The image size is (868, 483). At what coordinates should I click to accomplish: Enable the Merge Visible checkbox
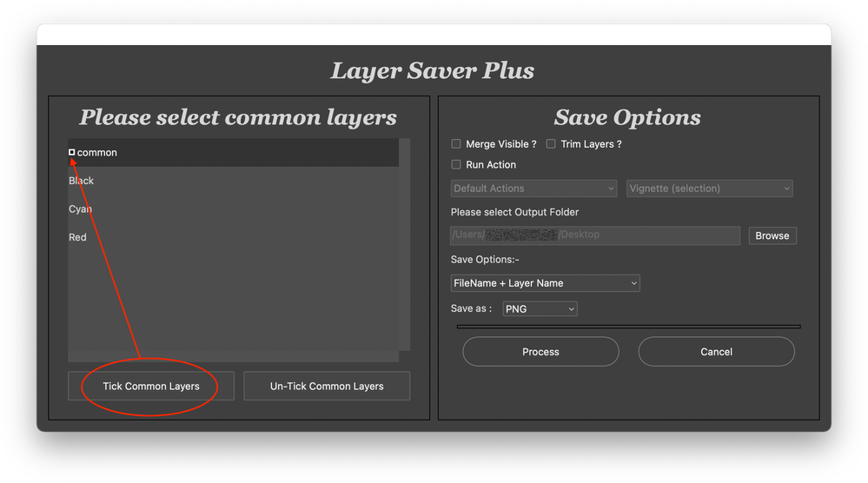pyautogui.click(x=456, y=144)
